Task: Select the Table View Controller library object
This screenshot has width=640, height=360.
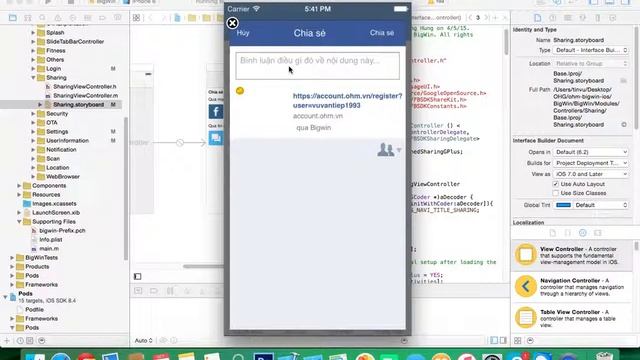Action: (x=571, y=318)
